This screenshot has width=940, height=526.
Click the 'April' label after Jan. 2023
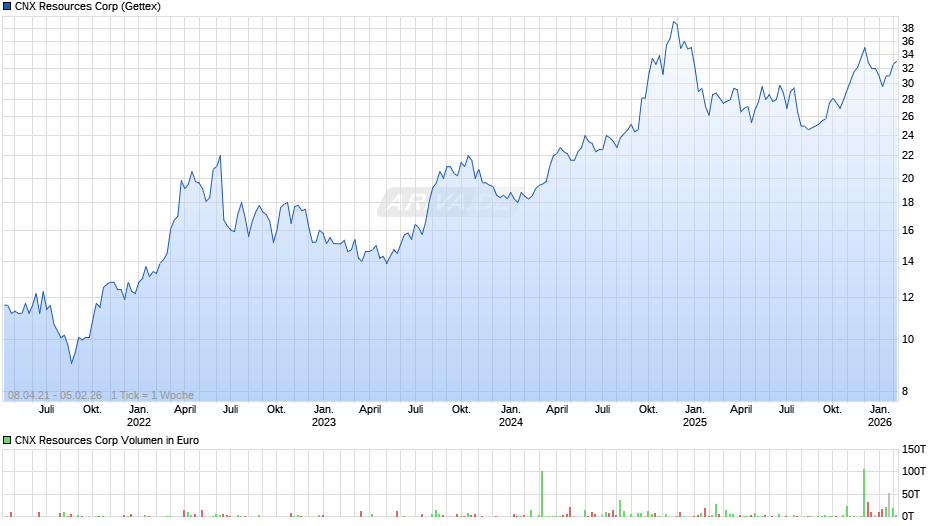370,409
